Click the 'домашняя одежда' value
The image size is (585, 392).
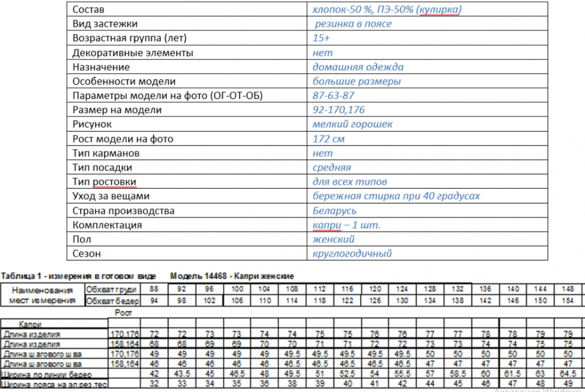tap(358, 67)
